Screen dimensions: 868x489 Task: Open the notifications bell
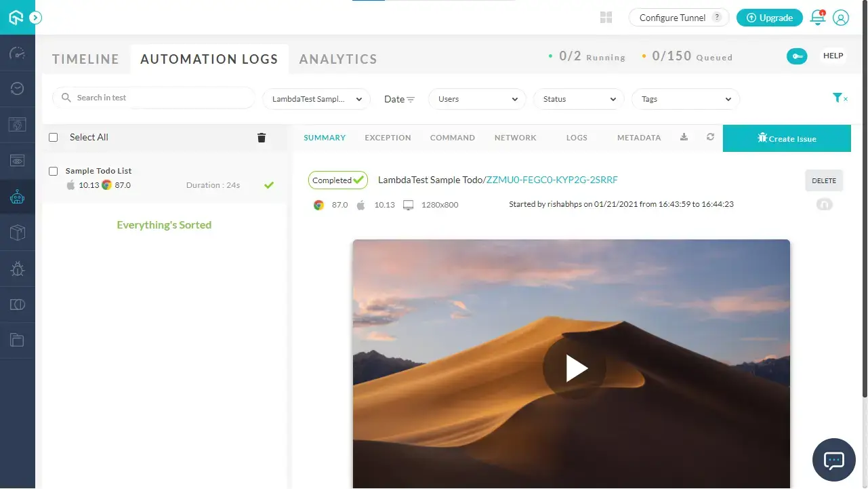click(x=818, y=18)
